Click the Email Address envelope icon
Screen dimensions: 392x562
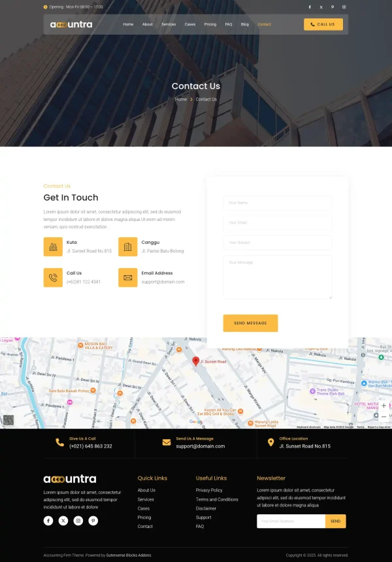(x=128, y=278)
